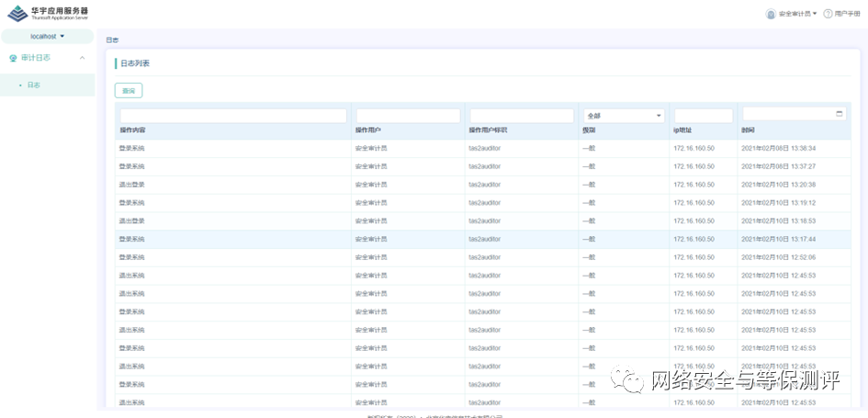The width and height of the screenshot is (868, 418).
Task: Click the 审计日志 sidebar icon
Action: click(x=13, y=58)
